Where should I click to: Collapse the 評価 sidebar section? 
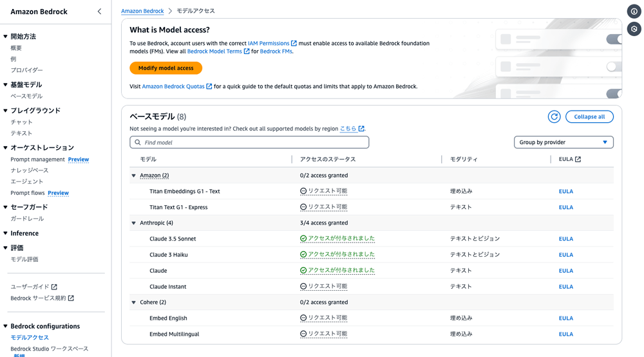(5, 248)
